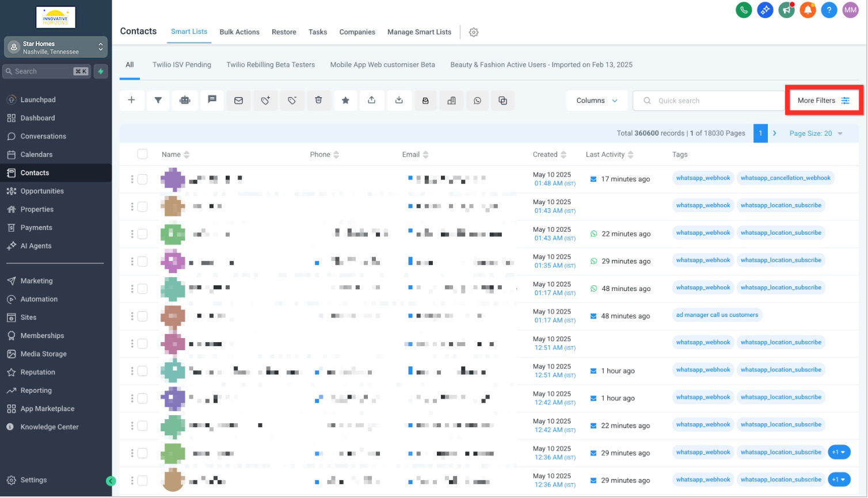This screenshot has width=868, height=498.
Task: Click the Add Tag icon
Action: [x=265, y=100]
